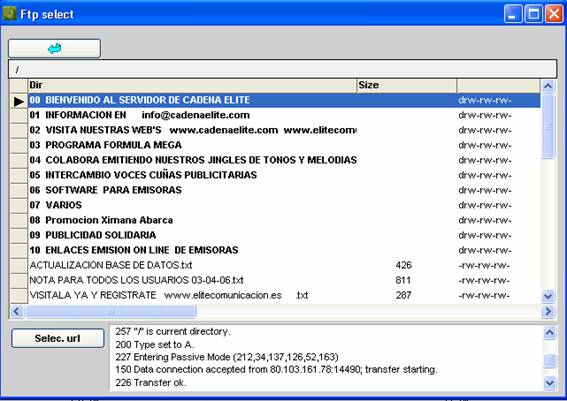Screen dimensions: 567x401
Task: Select the 07 VARIOS directory
Action: tap(55, 205)
